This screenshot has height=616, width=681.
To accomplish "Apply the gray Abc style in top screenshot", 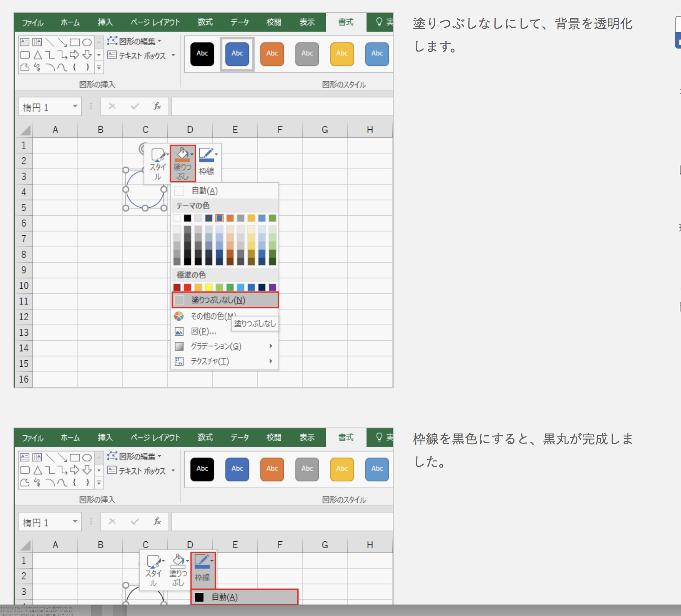I will coord(307,54).
